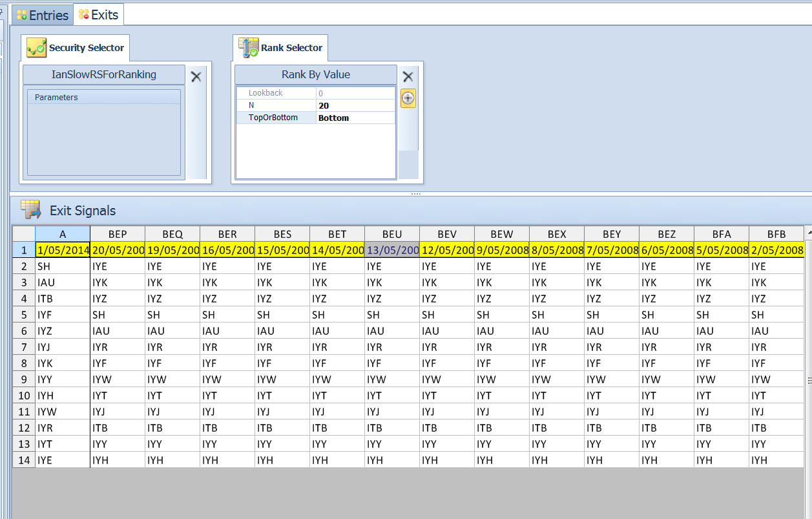
Task: Remove the Rank By Value selector with X
Action: [408, 76]
